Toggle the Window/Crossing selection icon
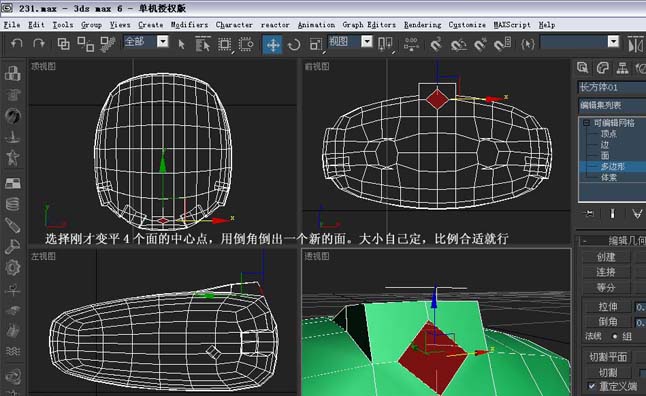This screenshot has width=646, height=396. (x=246, y=44)
